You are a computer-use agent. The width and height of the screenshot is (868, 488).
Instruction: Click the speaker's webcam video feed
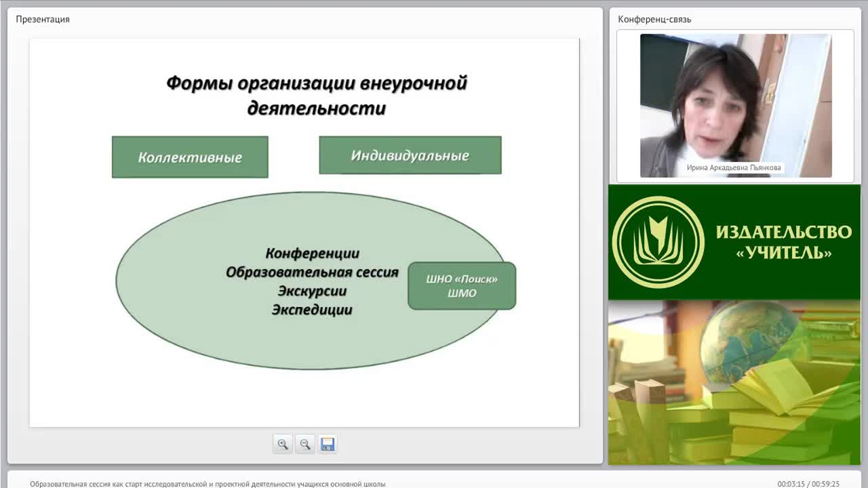736,106
